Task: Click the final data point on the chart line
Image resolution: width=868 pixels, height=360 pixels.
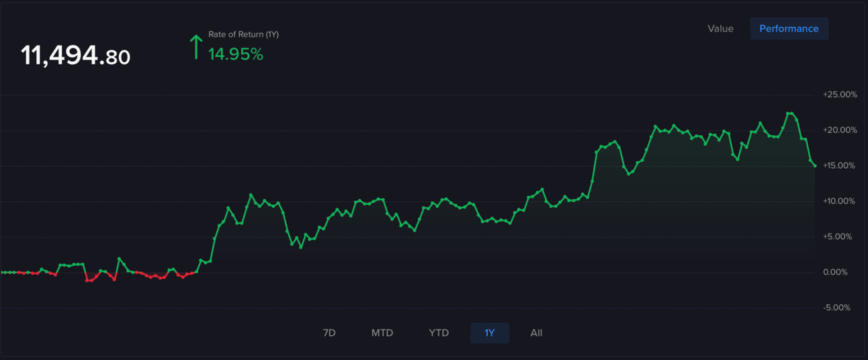Action: click(x=815, y=165)
